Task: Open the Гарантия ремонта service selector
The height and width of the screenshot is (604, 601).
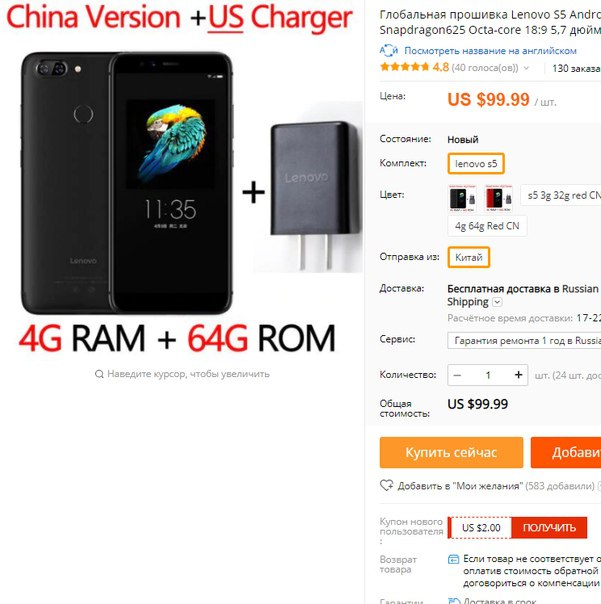Action: coord(524,341)
